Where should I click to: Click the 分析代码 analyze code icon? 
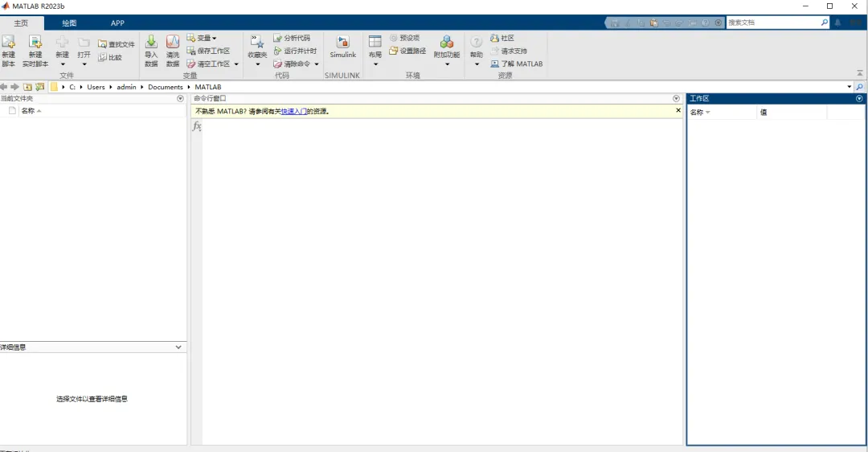(x=278, y=38)
